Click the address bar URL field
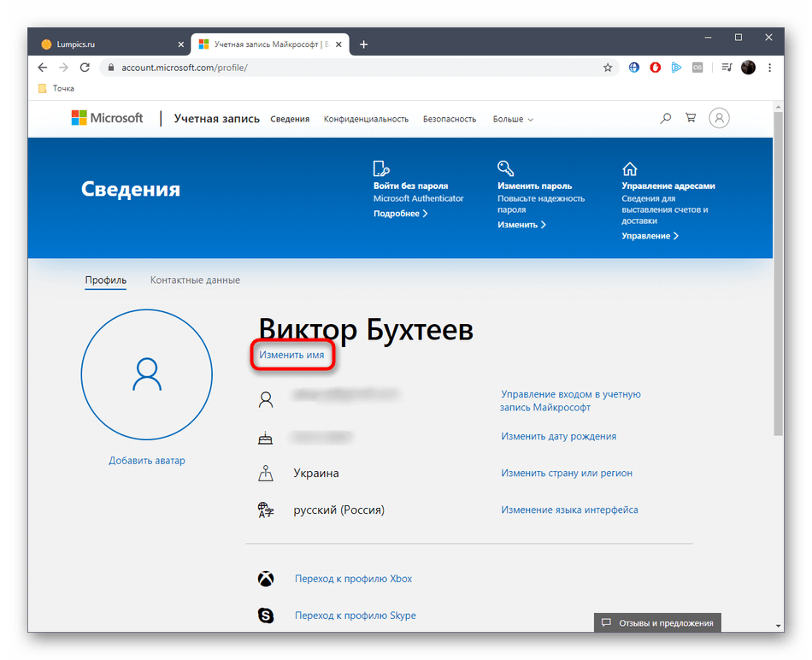 tap(342, 68)
